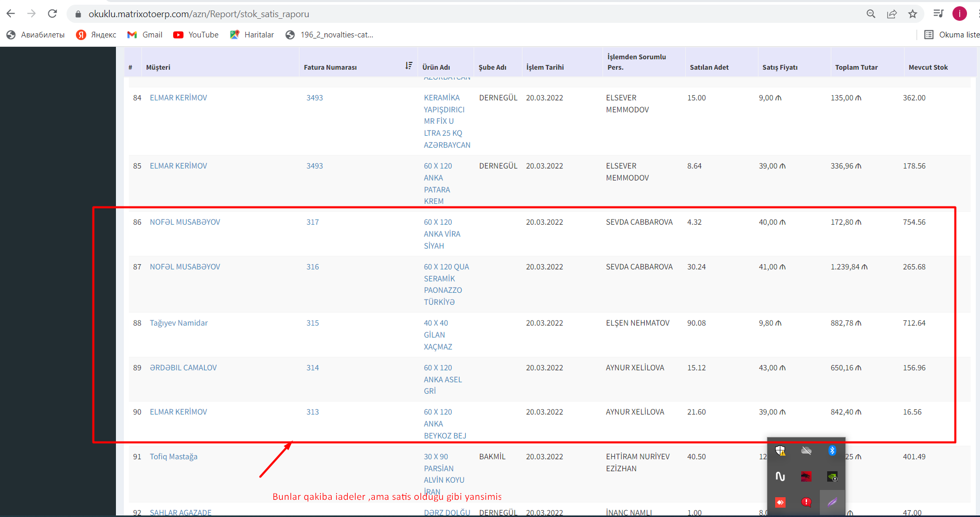
Task: Click the share page icon
Action: (x=892, y=14)
